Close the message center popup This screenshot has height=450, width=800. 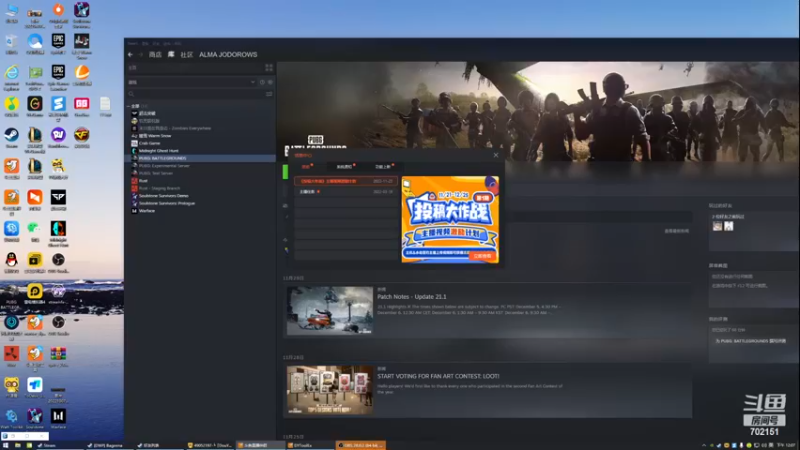496,155
